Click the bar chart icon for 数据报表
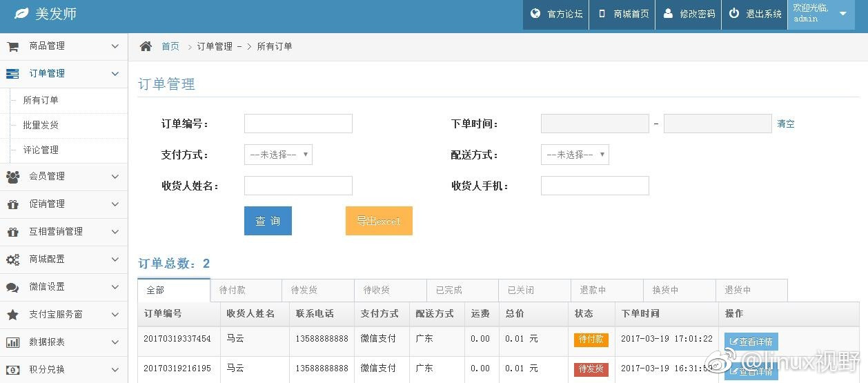Screen dimensions: 868x383 point(12,342)
